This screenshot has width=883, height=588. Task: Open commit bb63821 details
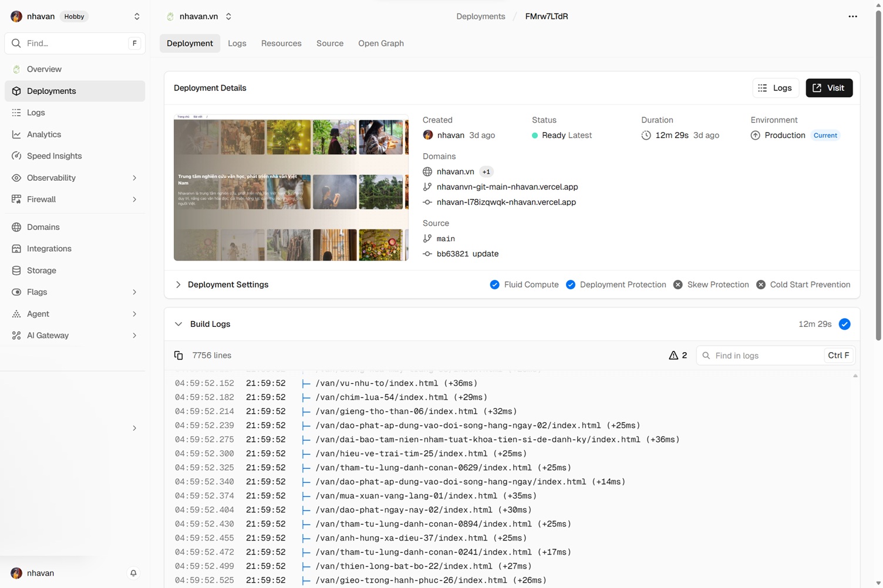467,254
